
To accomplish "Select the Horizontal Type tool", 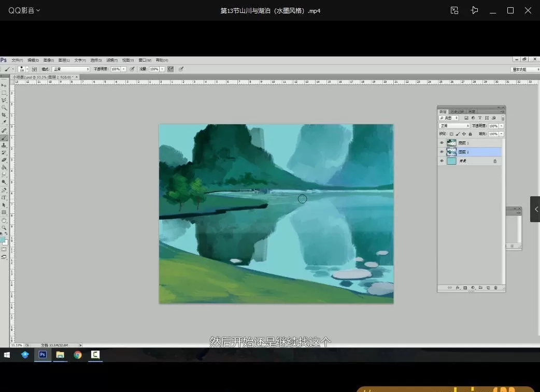I will 4,197.
